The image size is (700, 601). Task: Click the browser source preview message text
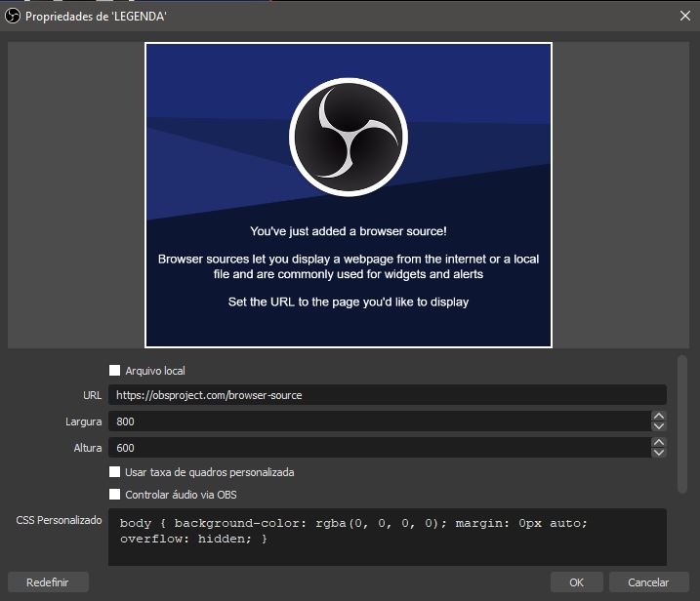click(349, 266)
